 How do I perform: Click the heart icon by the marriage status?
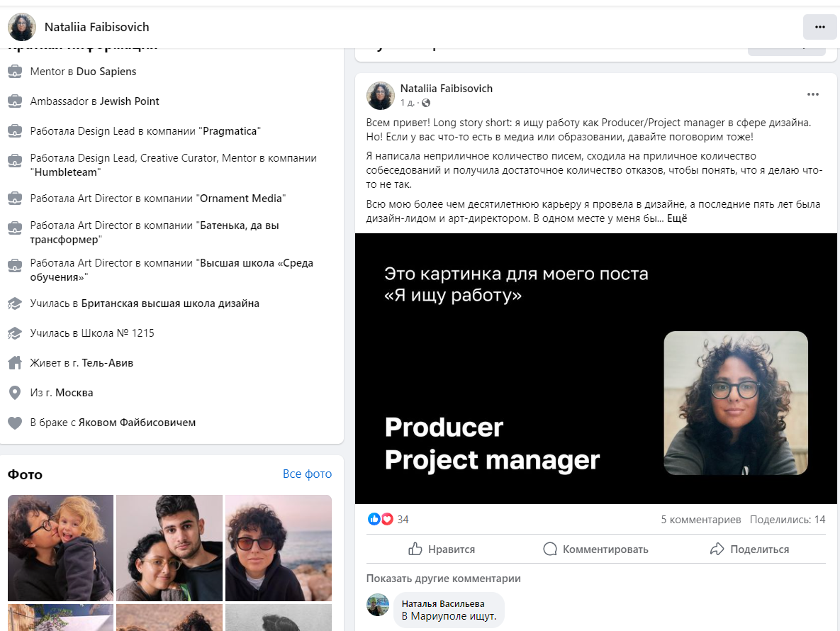coord(15,423)
